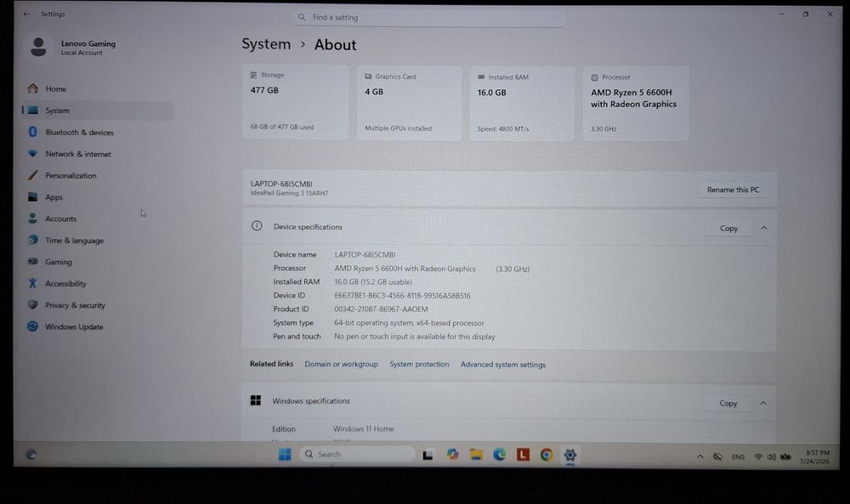Click Rename this PC button

pyautogui.click(x=733, y=190)
